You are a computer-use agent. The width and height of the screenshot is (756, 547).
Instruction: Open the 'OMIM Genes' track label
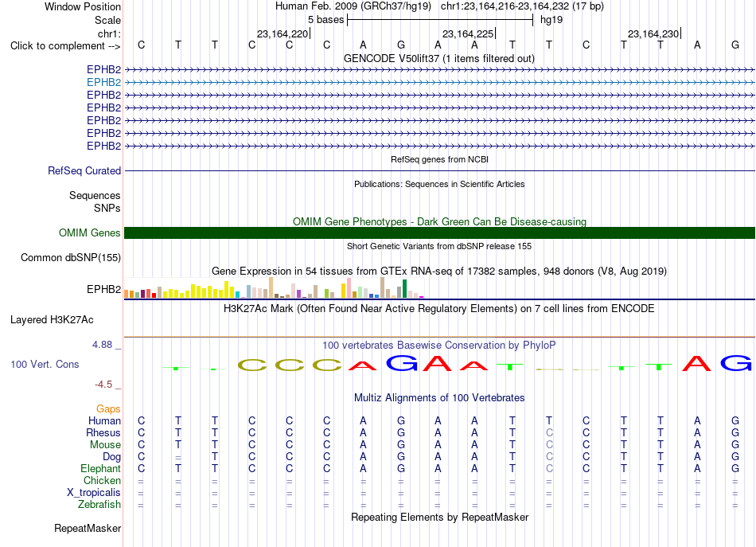90,233
